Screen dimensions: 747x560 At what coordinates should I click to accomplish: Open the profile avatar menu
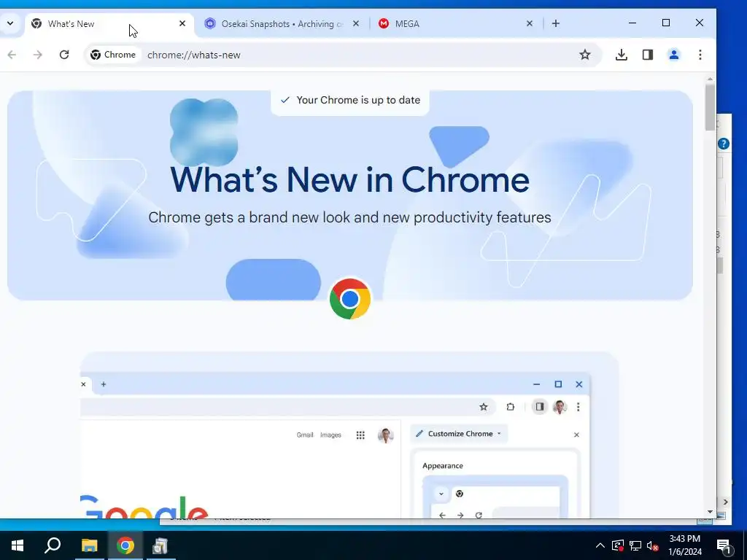(673, 55)
